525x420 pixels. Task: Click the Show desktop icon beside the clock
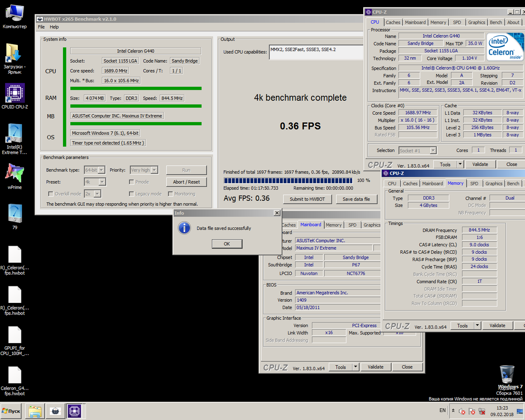tap(520, 411)
